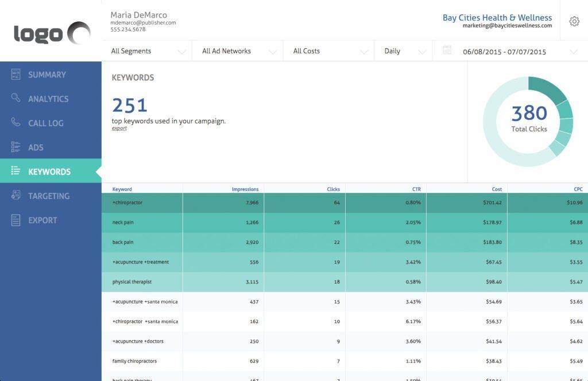Click the Bay Cities Health & Wellness link
Screen dimensions: 588x381
pos(497,18)
